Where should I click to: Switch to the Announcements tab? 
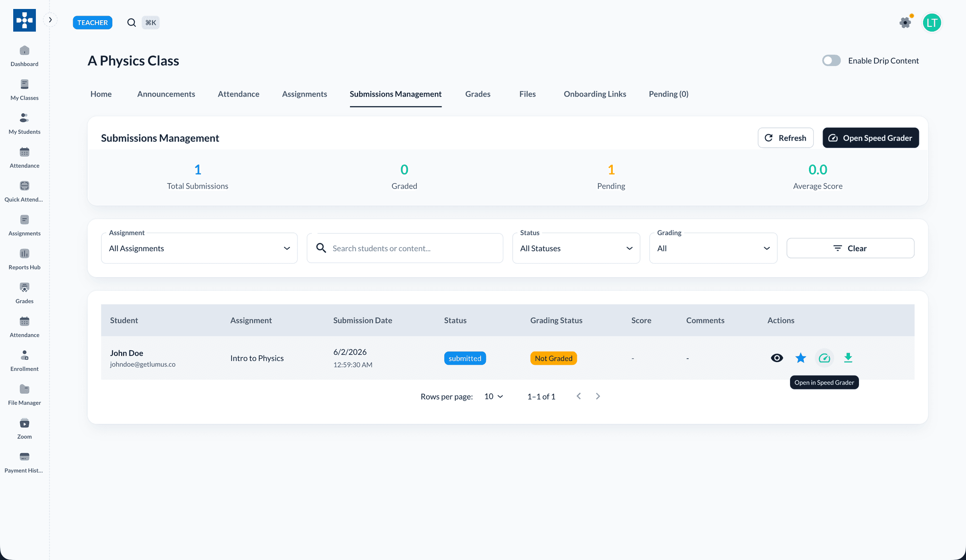pos(166,94)
